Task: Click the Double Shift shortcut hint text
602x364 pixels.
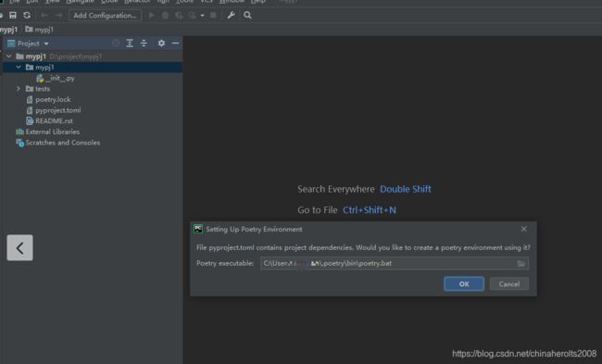Action: point(406,189)
